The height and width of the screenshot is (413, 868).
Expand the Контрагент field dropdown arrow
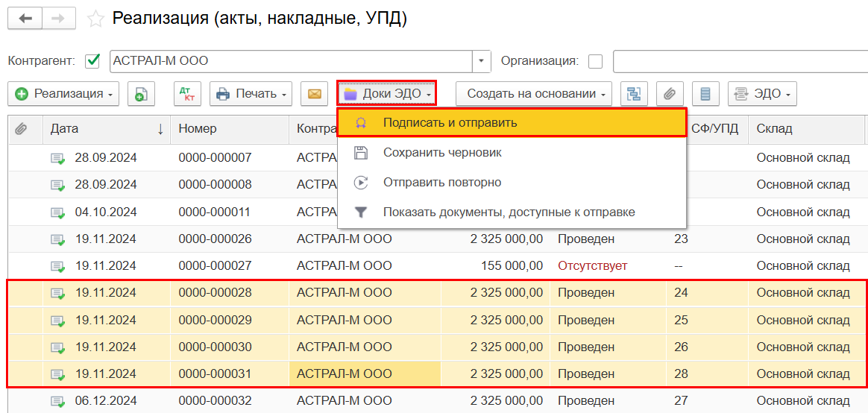482,61
